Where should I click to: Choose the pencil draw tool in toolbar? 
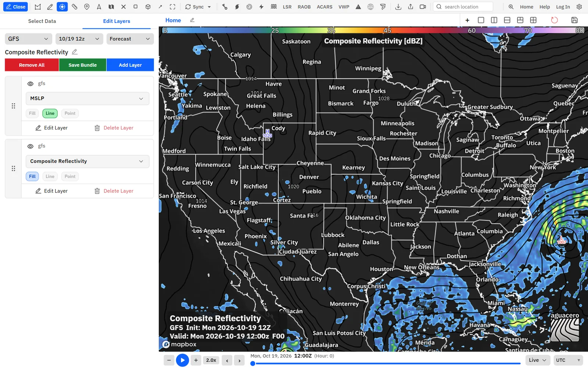[50, 7]
